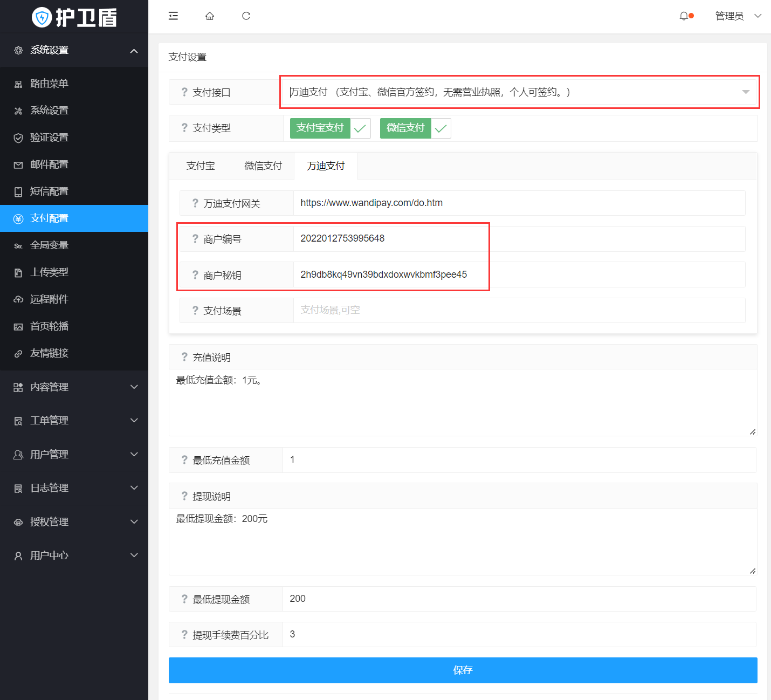Image resolution: width=771 pixels, height=700 pixels.
Task: Click the 授权管理 sidebar icon
Action: [x=18, y=522]
